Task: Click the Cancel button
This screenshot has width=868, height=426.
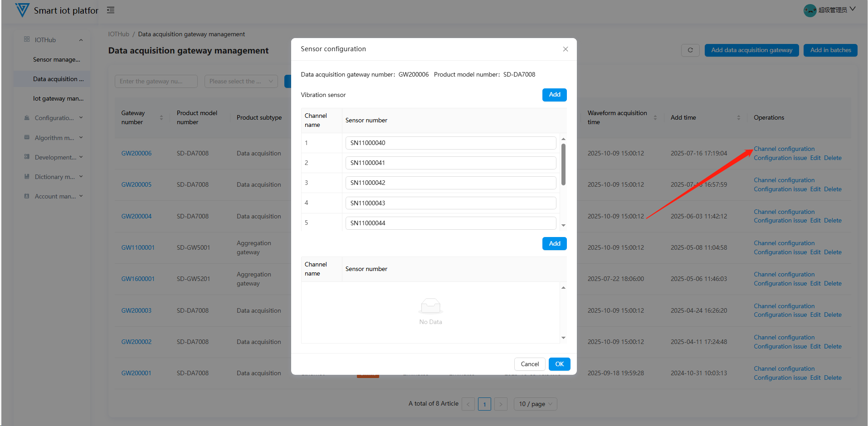Action: (529, 364)
